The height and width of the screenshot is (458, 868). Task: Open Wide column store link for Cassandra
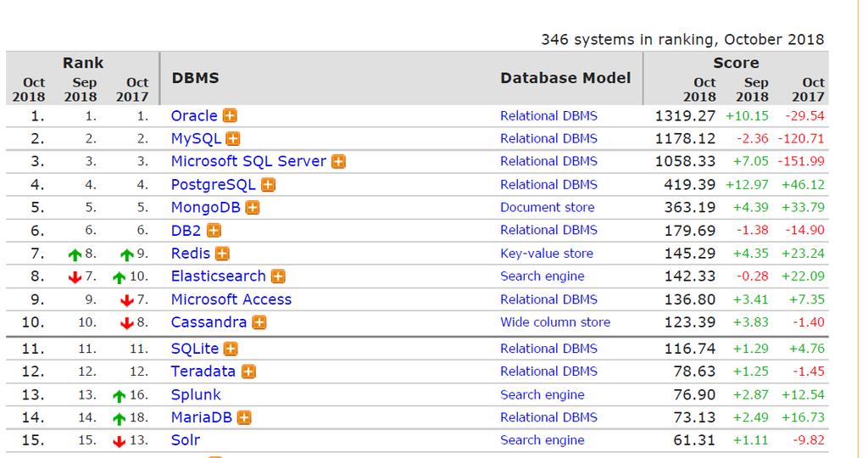pyautogui.click(x=555, y=321)
